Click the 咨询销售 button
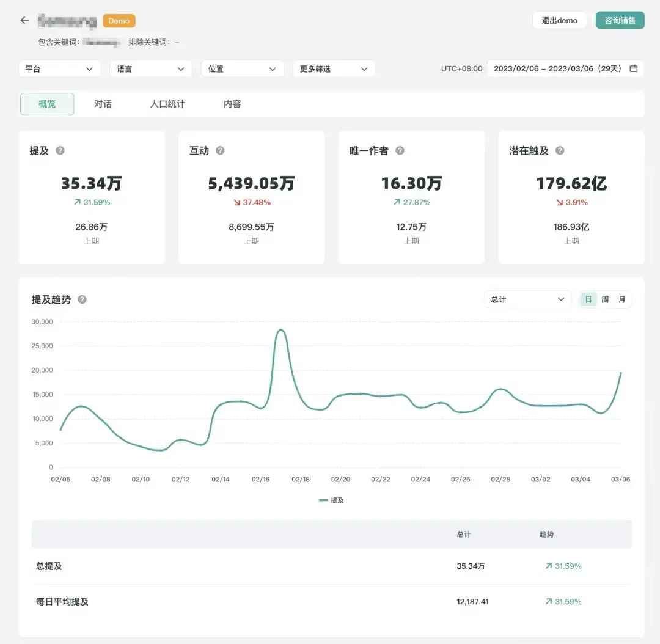 (620, 20)
